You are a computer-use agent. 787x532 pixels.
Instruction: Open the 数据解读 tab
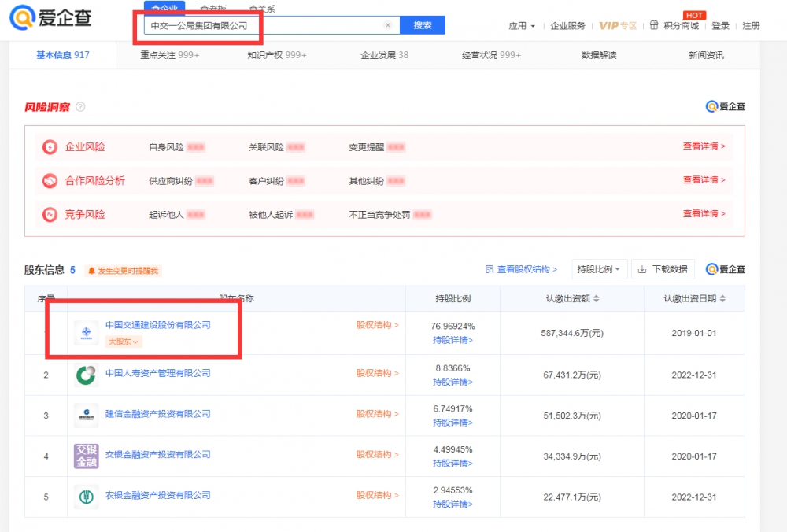[x=599, y=55]
